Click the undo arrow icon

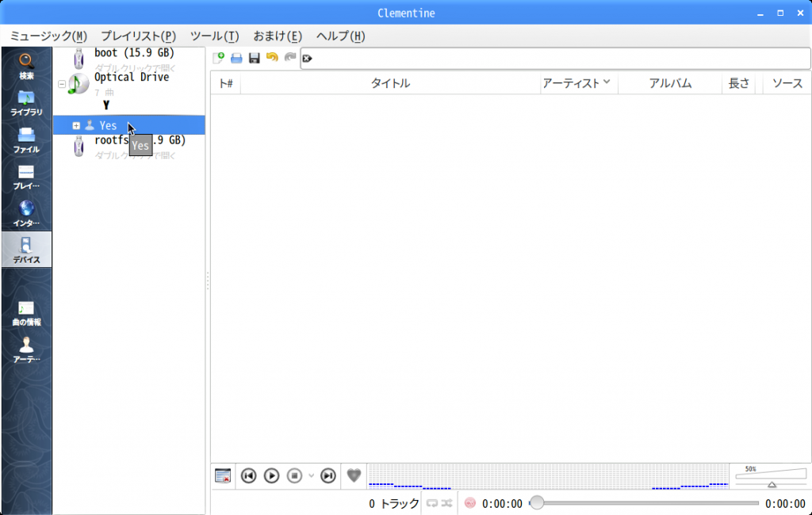[x=272, y=58]
